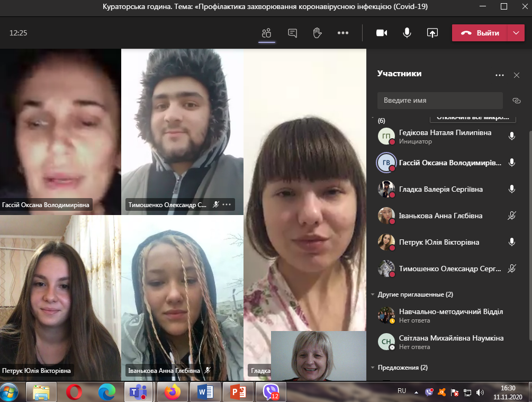Click the СН avatar of Наумкіна
The image size is (532, 402).
coord(386,342)
